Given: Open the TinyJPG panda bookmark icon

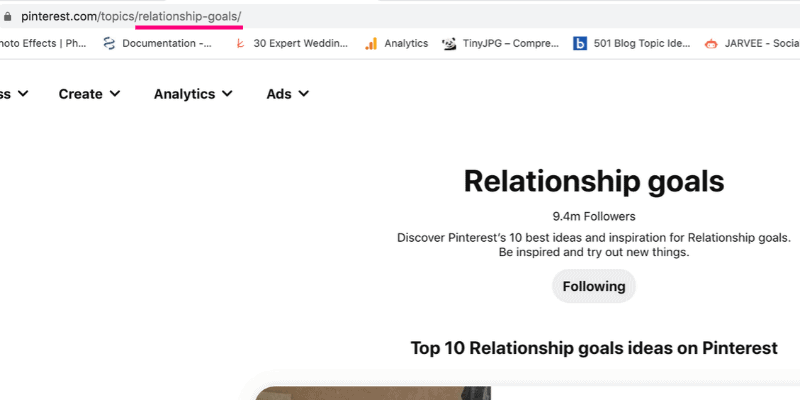Looking at the screenshot, I should [449, 44].
